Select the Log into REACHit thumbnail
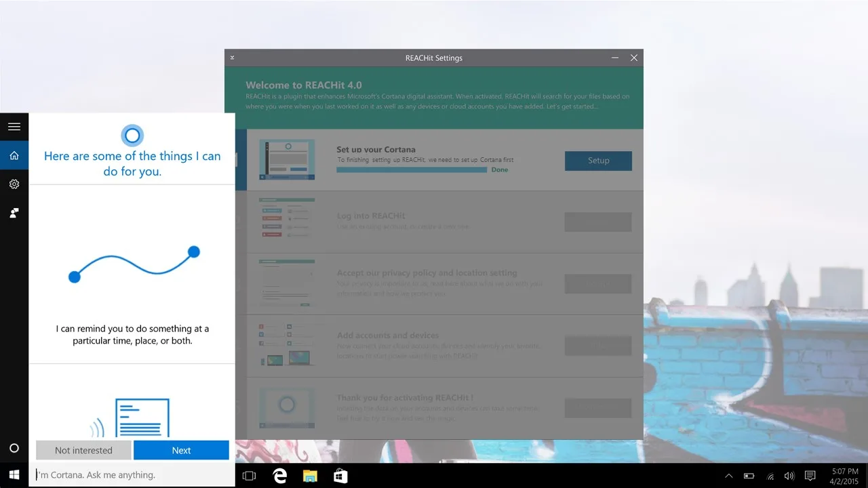Screen dimensions: 868x488 pos(287,218)
